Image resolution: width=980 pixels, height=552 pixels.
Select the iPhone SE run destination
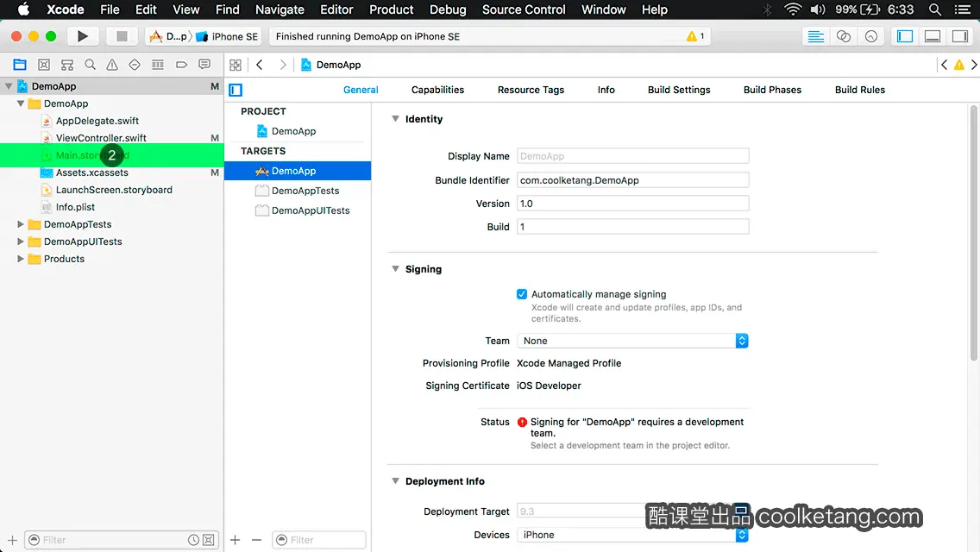coord(227,36)
